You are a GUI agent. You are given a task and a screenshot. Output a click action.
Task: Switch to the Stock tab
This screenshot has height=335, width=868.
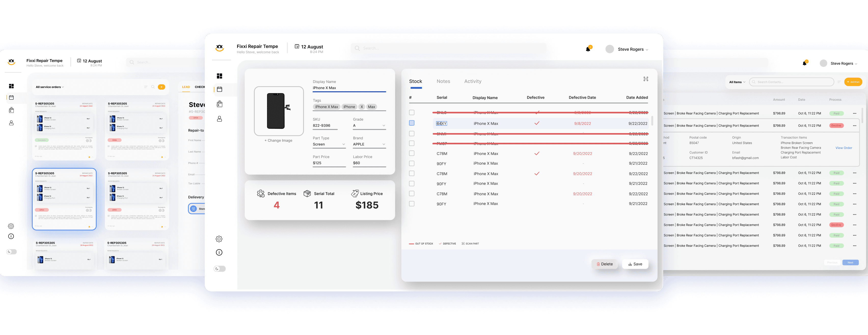[415, 81]
